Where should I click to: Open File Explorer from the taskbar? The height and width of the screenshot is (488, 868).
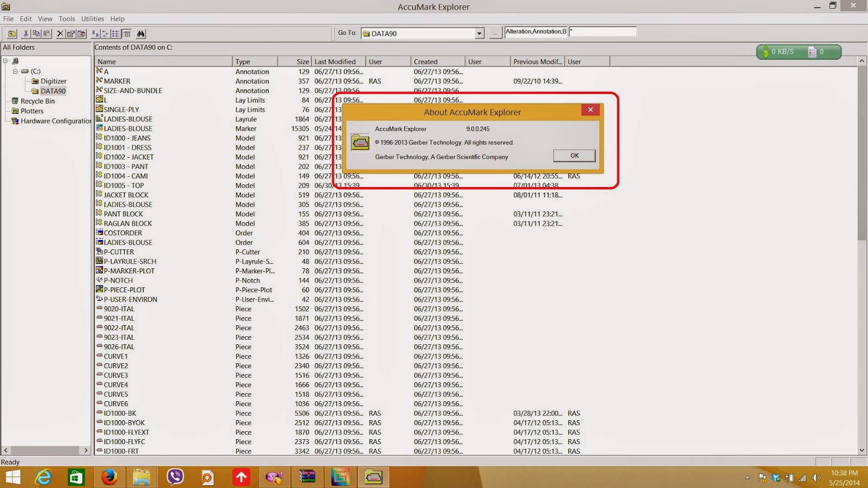[142, 477]
